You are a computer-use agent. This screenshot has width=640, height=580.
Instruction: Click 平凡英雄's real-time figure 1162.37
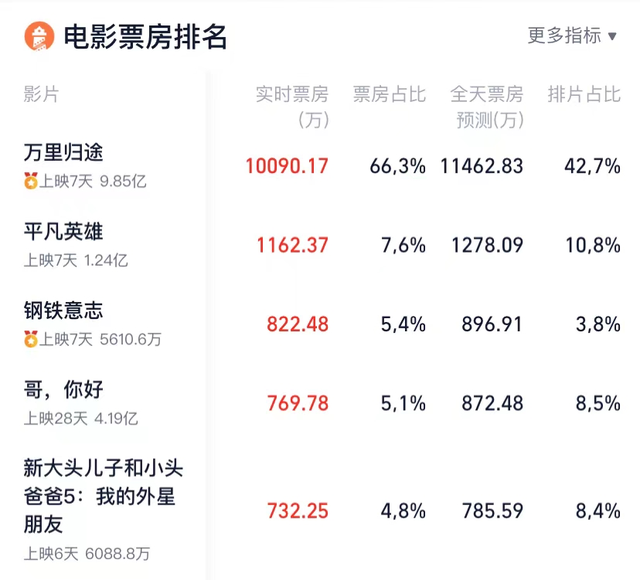click(x=293, y=245)
